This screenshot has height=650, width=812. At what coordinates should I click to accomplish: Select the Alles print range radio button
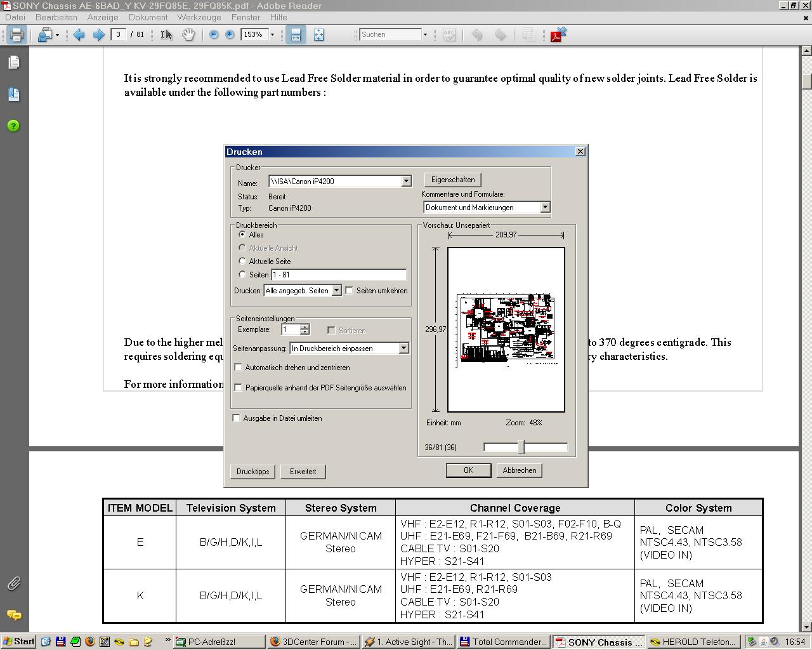pyautogui.click(x=242, y=234)
